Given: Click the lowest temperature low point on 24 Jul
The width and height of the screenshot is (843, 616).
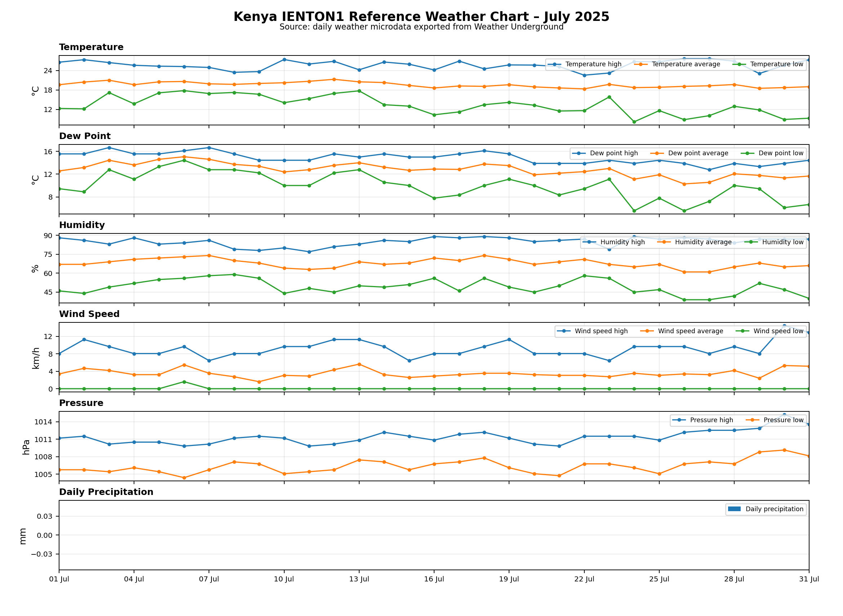Looking at the screenshot, I should pyautogui.click(x=634, y=122).
